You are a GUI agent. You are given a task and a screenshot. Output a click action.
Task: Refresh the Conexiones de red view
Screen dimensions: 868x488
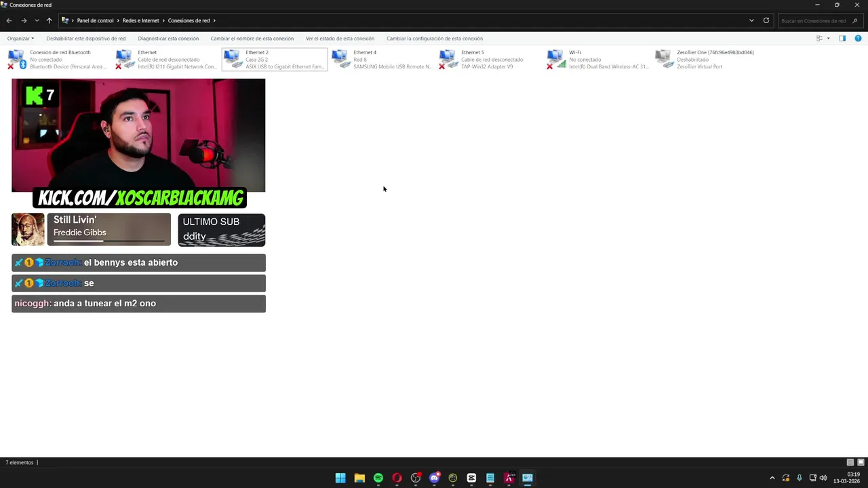[x=766, y=20]
